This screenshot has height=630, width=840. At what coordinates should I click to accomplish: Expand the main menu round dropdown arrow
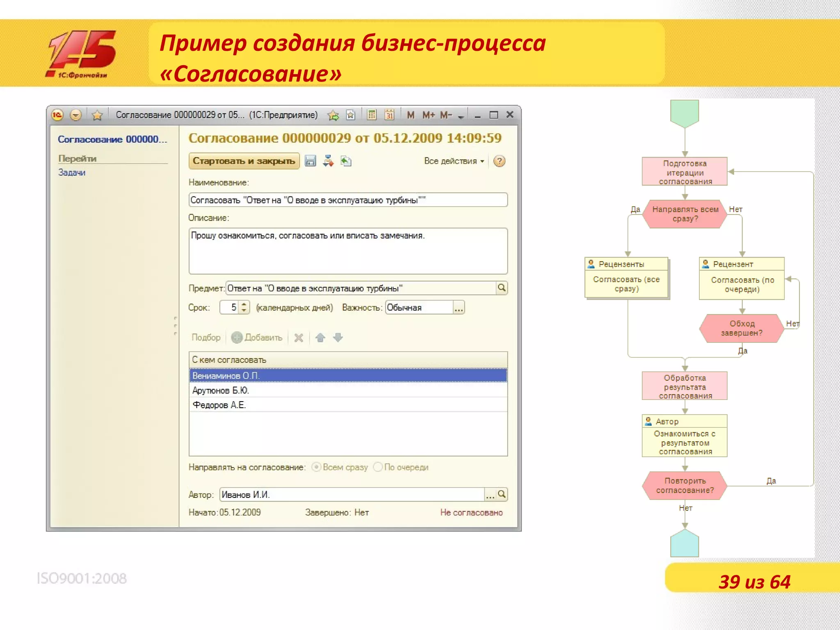(x=76, y=115)
